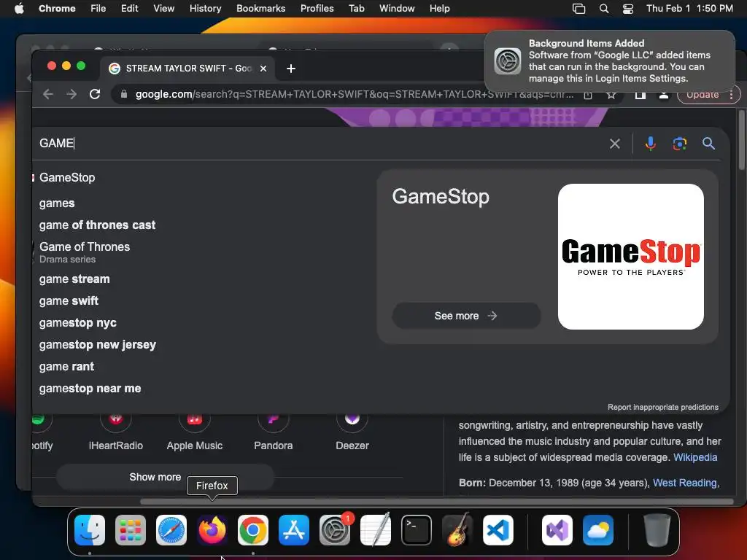The width and height of the screenshot is (747, 560).
Task: Click the Chrome icon in the Dock
Action: 253,530
